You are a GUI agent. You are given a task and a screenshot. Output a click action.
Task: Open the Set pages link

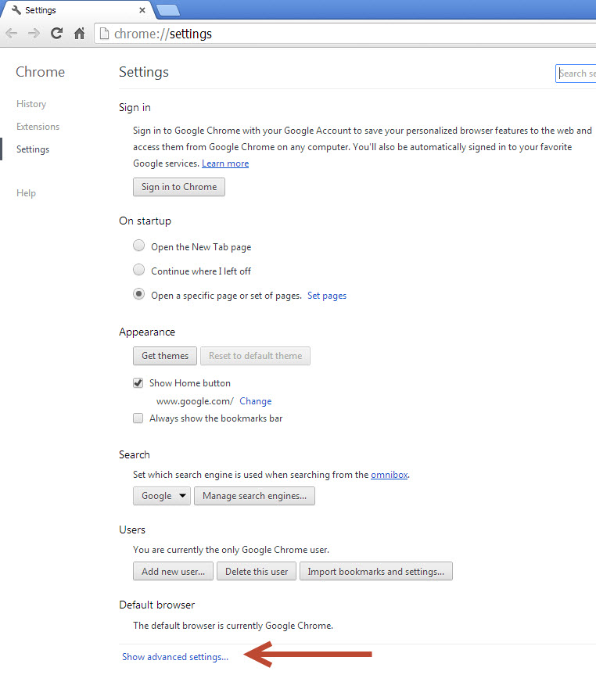click(x=327, y=296)
